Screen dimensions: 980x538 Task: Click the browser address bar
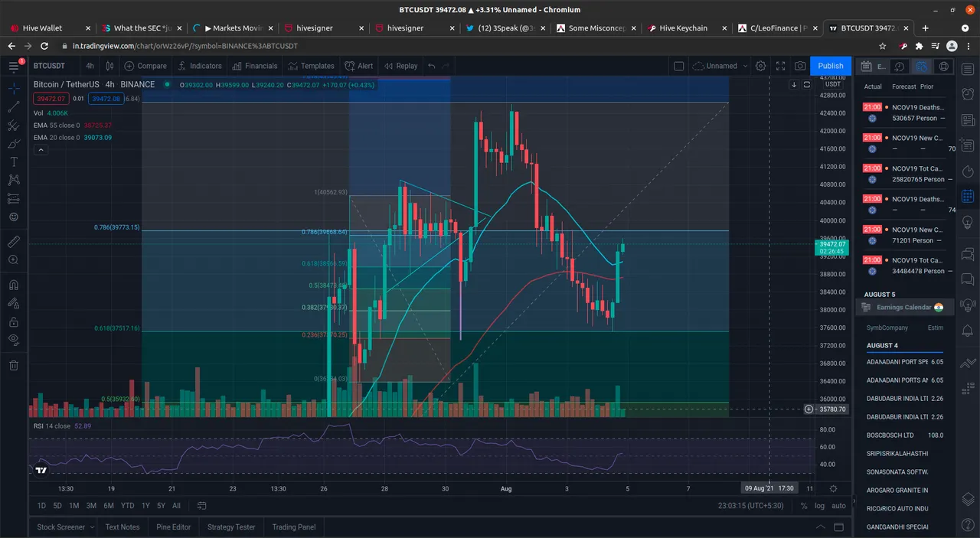pyautogui.click(x=459, y=46)
